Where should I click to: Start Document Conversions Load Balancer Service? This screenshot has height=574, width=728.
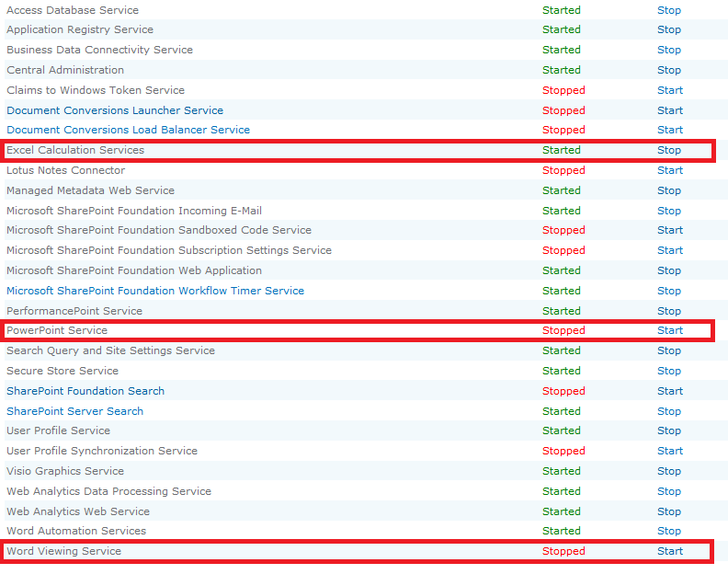pos(670,130)
